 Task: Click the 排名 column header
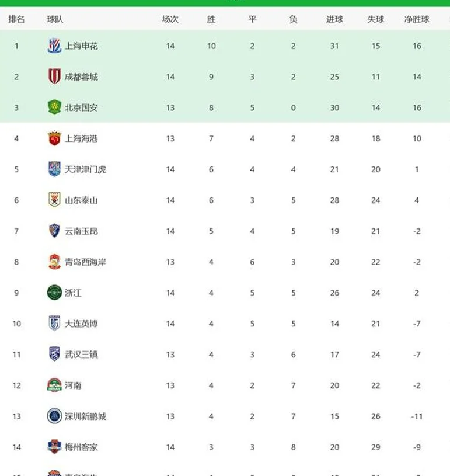coord(16,19)
